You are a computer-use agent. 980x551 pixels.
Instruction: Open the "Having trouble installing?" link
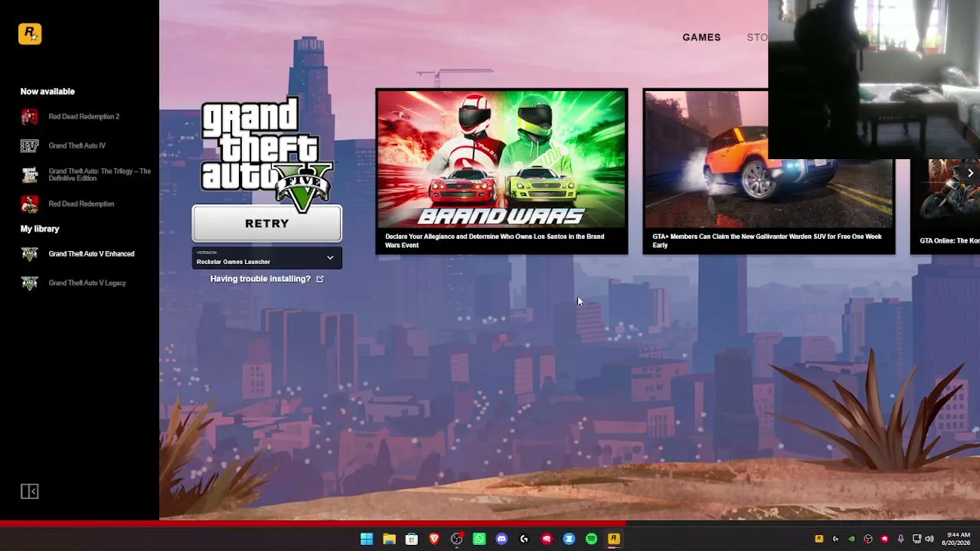[260, 279]
